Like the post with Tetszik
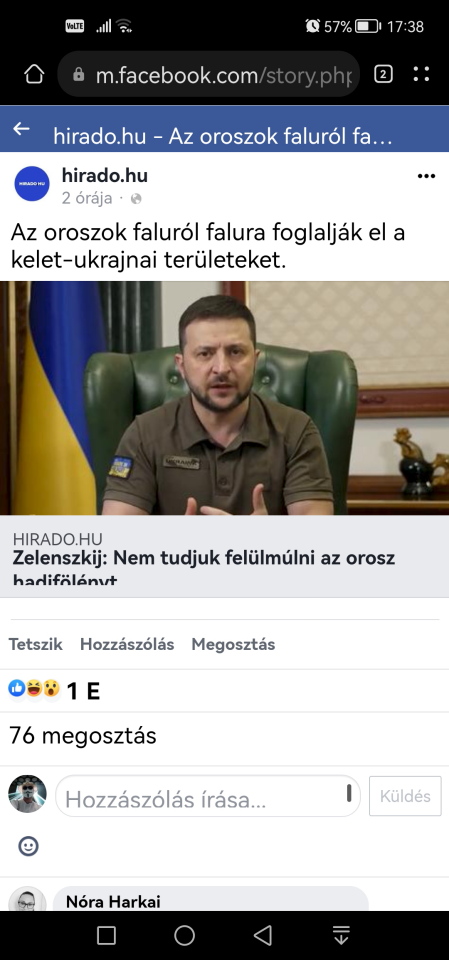This screenshot has width=449, height=960. click(x=36, y=645)
